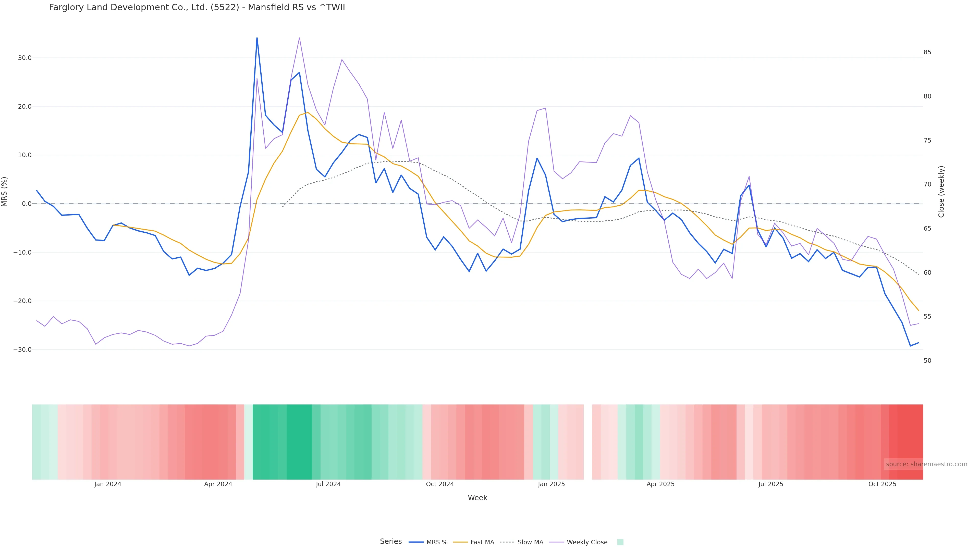980x551 pixels.
Task: Click the MRS (%) y-axis title
Action: pos(5,192)
